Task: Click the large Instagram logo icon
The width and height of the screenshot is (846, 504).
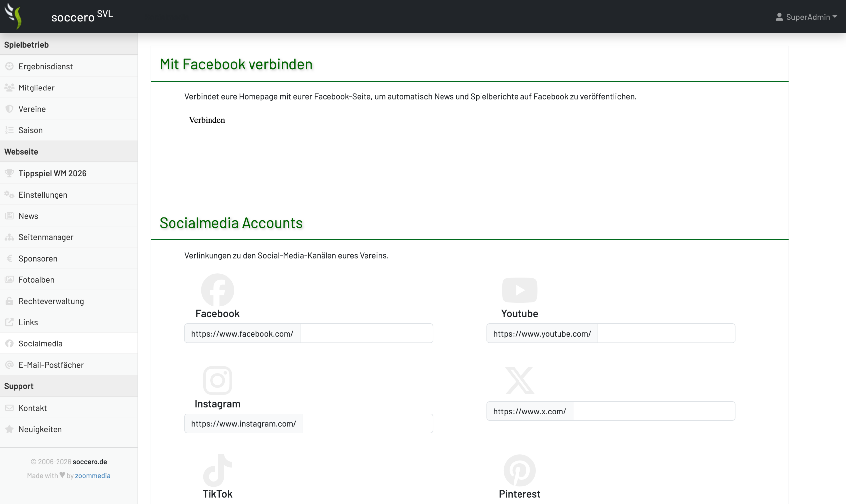Action: coord(217,380)
